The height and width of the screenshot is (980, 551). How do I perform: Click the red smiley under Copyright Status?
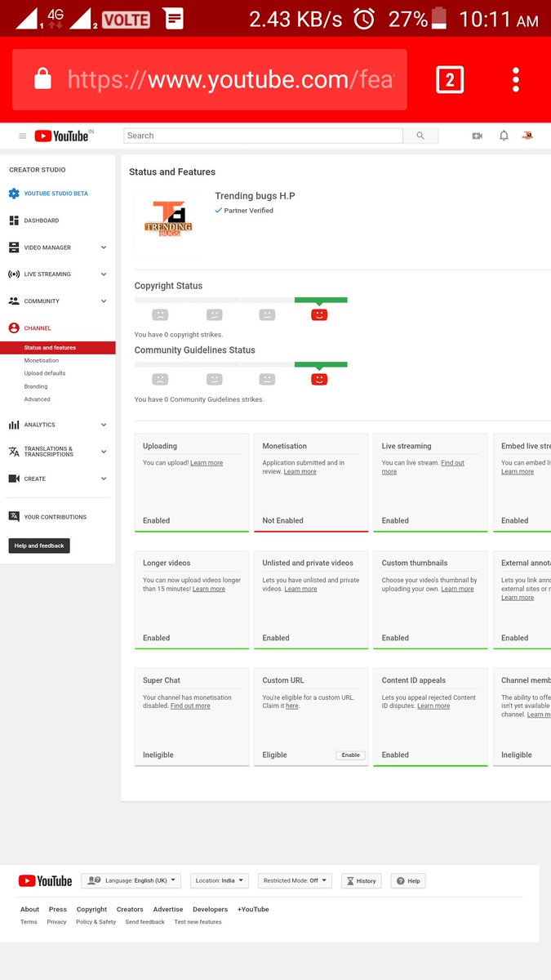pos(319,314)
